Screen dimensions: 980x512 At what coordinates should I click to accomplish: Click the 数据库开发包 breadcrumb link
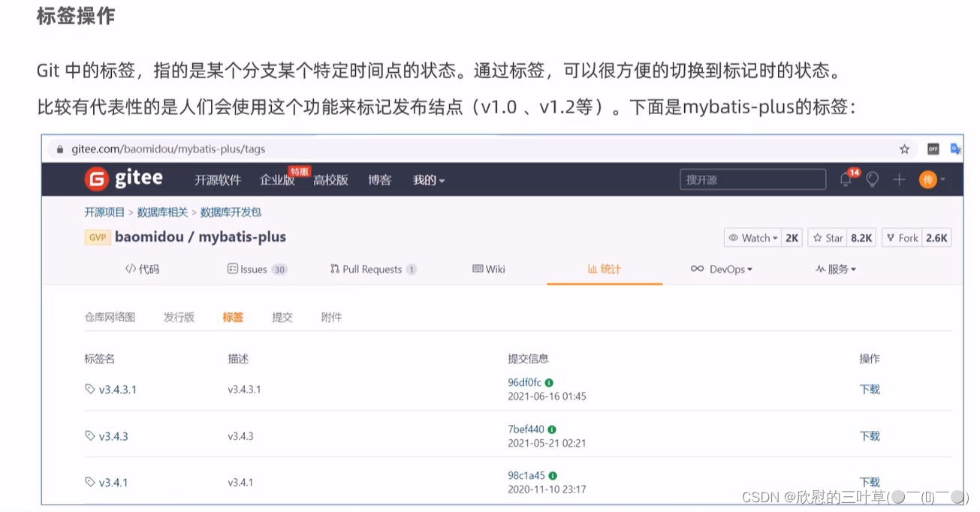click(x=231, y=212)
